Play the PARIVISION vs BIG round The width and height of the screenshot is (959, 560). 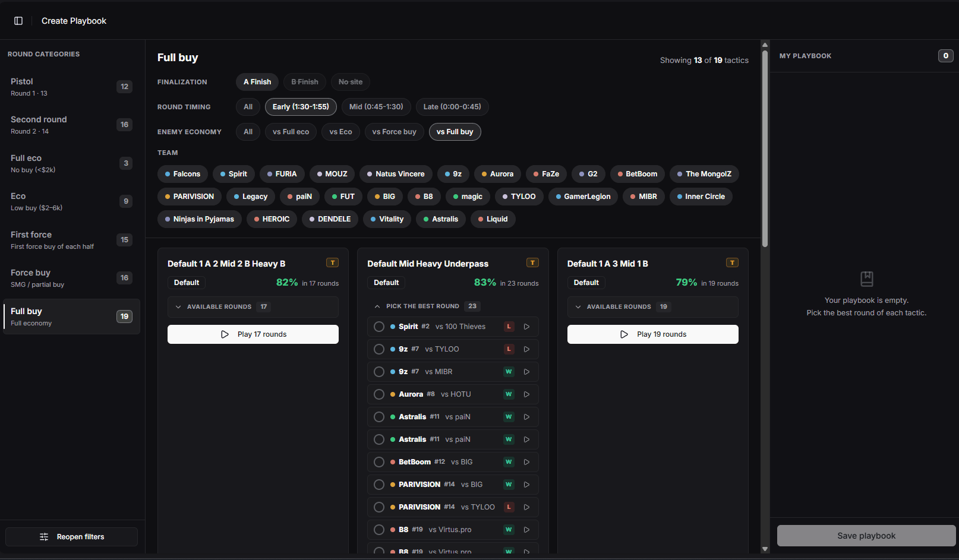point(526,485)
